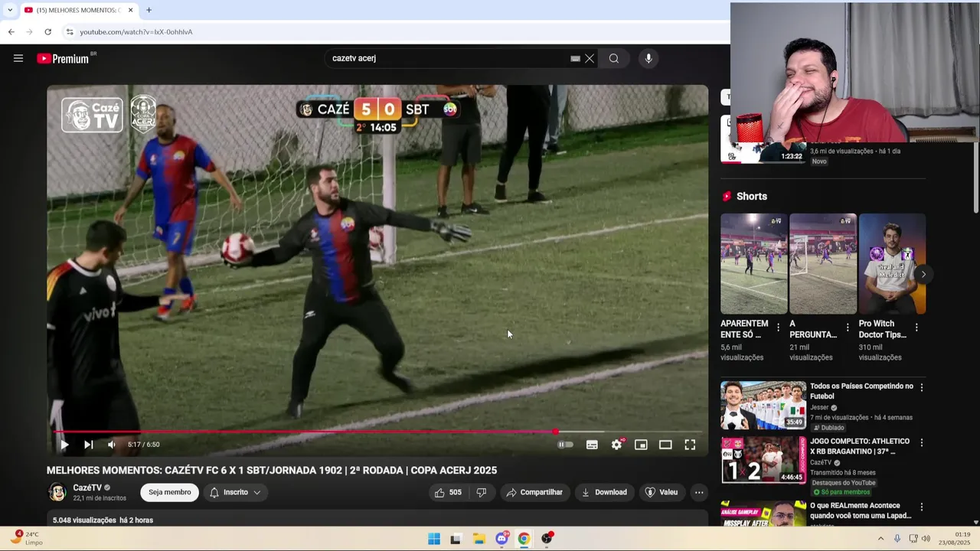This screenshot has width=980, height=551.
Task: Open the APARENTEMENTE SÓ short thumbnail
Action: pyautogui.click(x=753, y=263)
